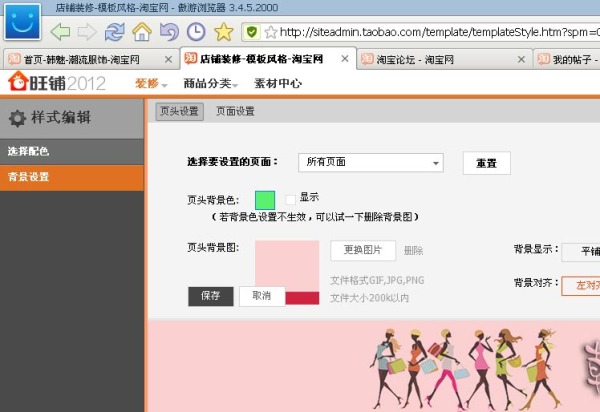Screen dimensions: 600x412
Task: Close the 首页-韩魅-潮流服饰 tab
Action: (168, 59)
